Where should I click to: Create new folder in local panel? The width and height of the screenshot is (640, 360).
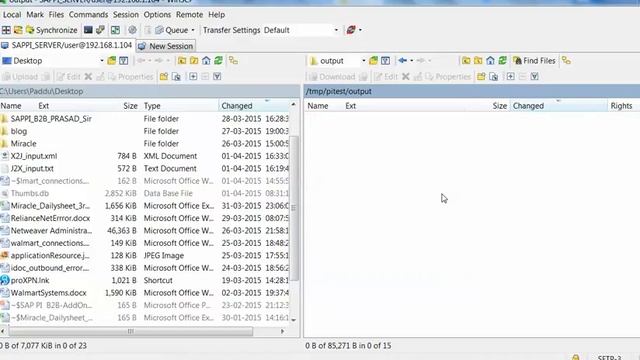pyautogui.click(x=164, y=77)
